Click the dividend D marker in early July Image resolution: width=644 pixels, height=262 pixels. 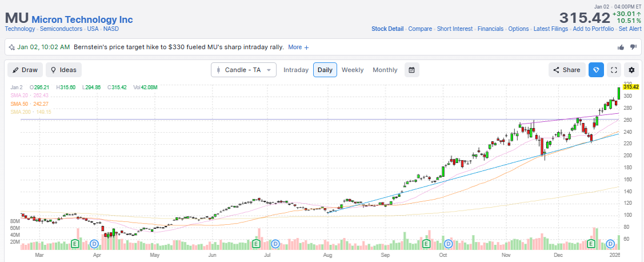275,244
